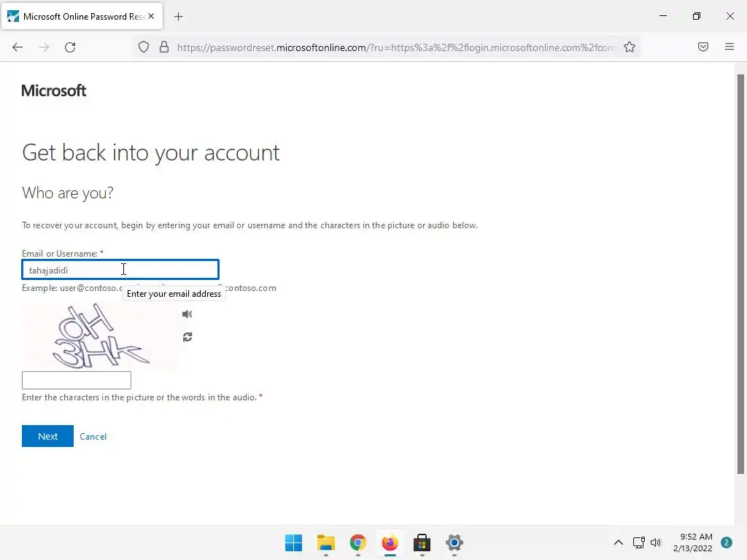
Task: Go back to the previous page
Action: tap(18, 47)
